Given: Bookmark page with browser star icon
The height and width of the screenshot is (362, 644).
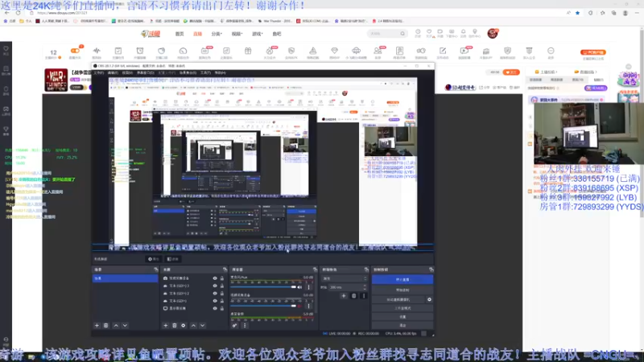Looking at the screenshot, I should click(x=577, y=13).
